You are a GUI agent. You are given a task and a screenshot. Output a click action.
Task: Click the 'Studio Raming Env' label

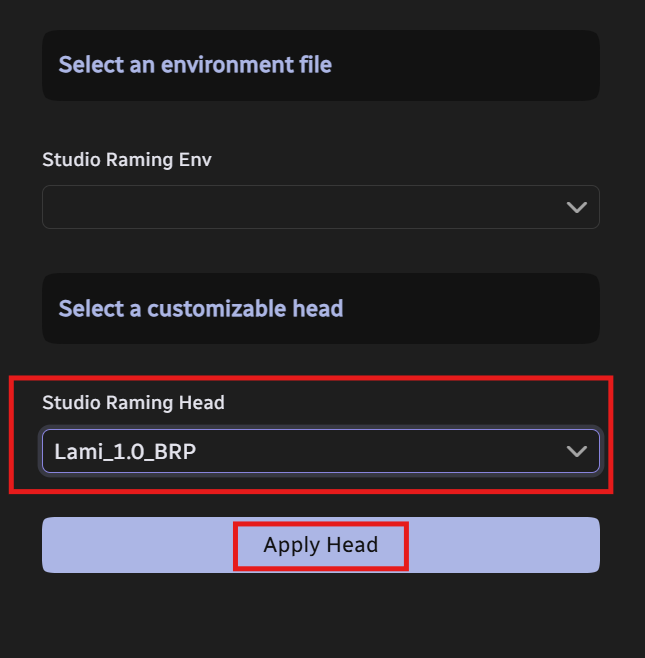pos(127,160)
